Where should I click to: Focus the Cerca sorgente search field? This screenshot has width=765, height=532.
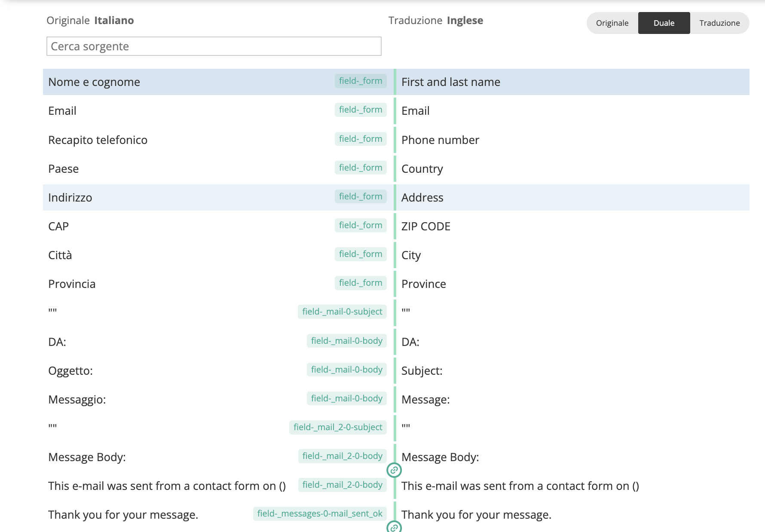point(214,46)
